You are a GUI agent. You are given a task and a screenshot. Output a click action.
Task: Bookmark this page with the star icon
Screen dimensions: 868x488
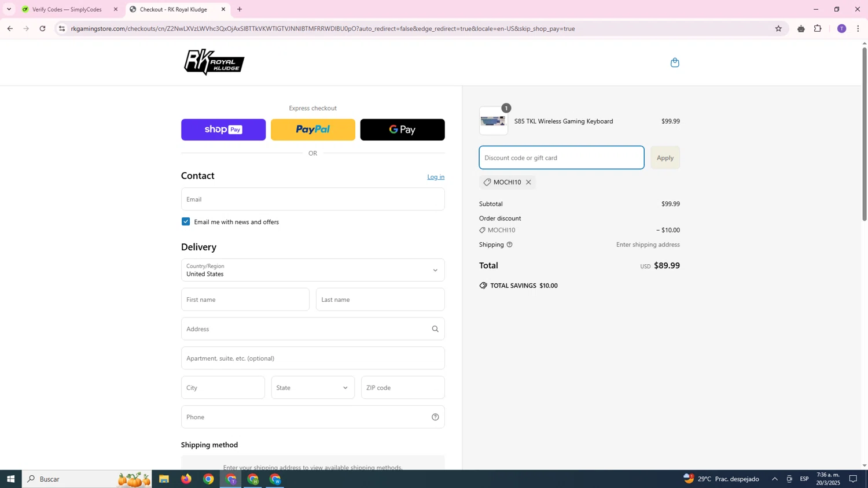point(778,28)
